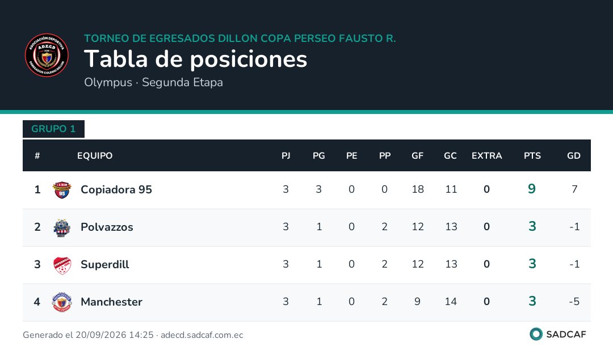This screenshot has height=364, width=613.
Task: Click the Copiadora 95 team crest
Action: tap(62, 190)
